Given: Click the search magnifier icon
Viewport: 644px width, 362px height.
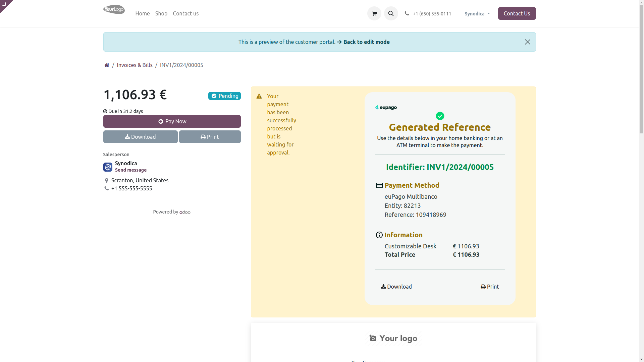Looking at the screenshot, I should tap(391, 13).
